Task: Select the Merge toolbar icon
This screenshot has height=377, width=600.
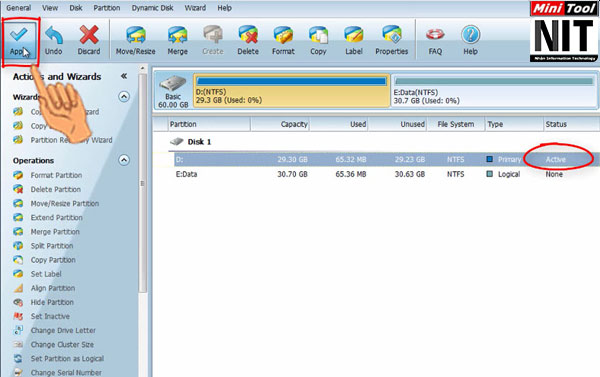Action: pos(178,40)
